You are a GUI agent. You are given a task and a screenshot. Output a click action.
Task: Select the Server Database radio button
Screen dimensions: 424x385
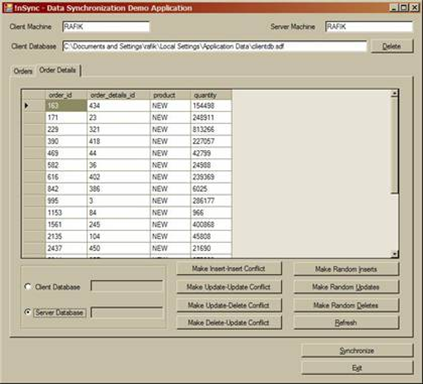tap(28, 312)
